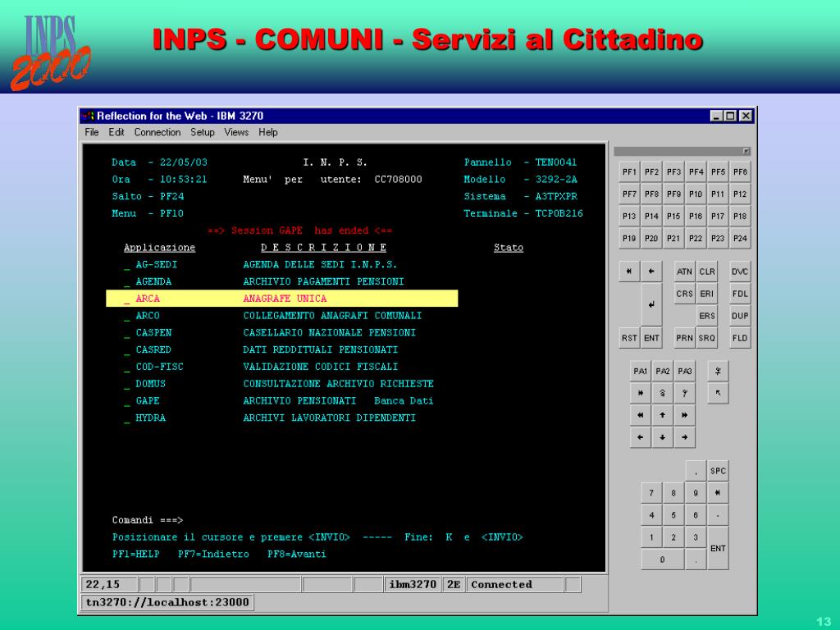Click the numeric 0 key
Screen dimensions: 840x630
(x=662, y=559)
